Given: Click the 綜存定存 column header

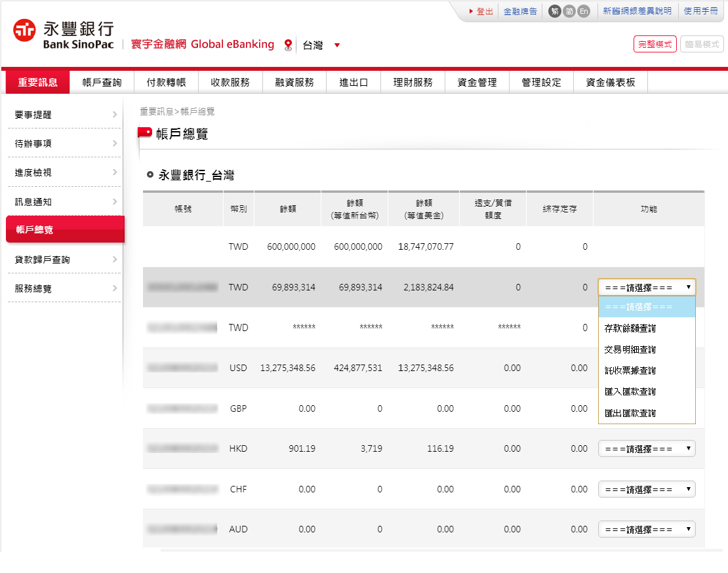Looking at the screenshot, I should coord(559,208).
